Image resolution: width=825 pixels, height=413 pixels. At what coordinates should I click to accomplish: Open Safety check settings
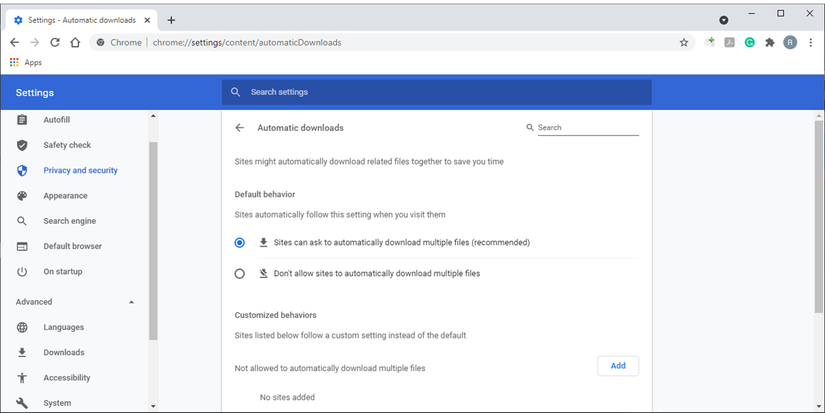pos(67,145)
